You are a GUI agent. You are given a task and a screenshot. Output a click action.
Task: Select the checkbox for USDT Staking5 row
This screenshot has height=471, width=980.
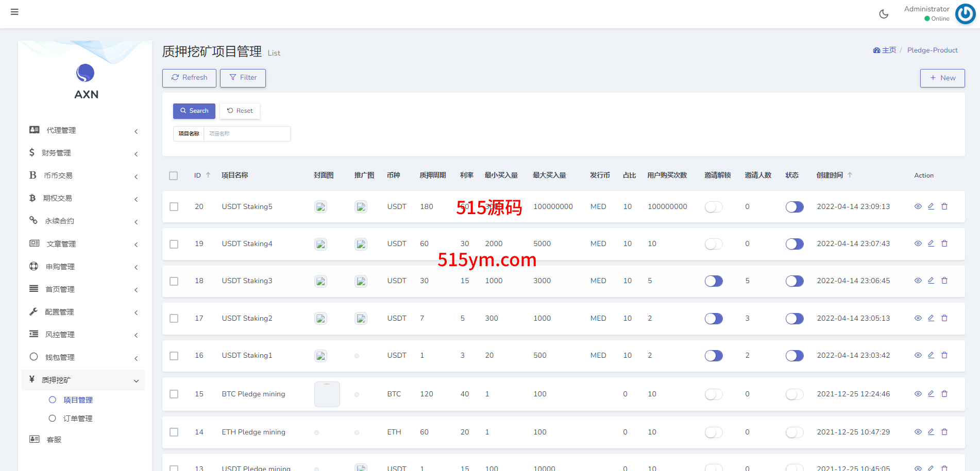click(174, 207)
